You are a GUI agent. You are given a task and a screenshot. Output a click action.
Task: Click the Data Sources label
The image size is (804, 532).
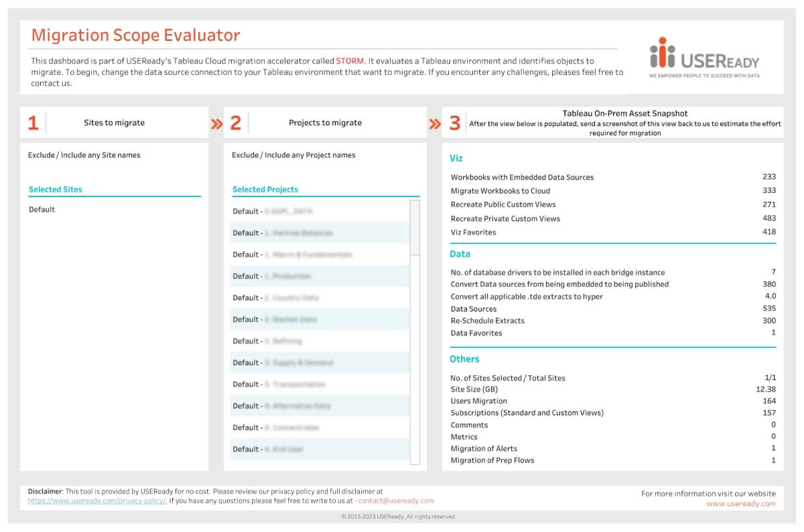[474, 309]
